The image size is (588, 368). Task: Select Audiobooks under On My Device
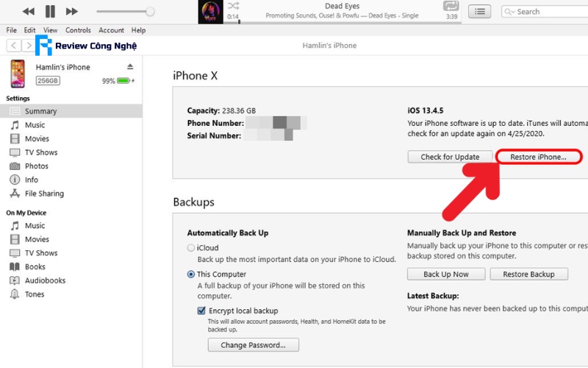coord(45,280)
